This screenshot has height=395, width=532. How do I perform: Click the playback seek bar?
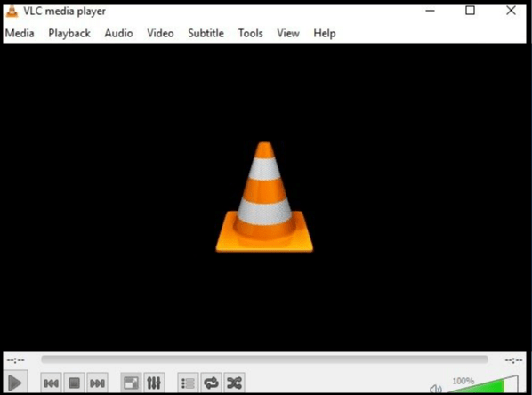(x=264, y=359)
